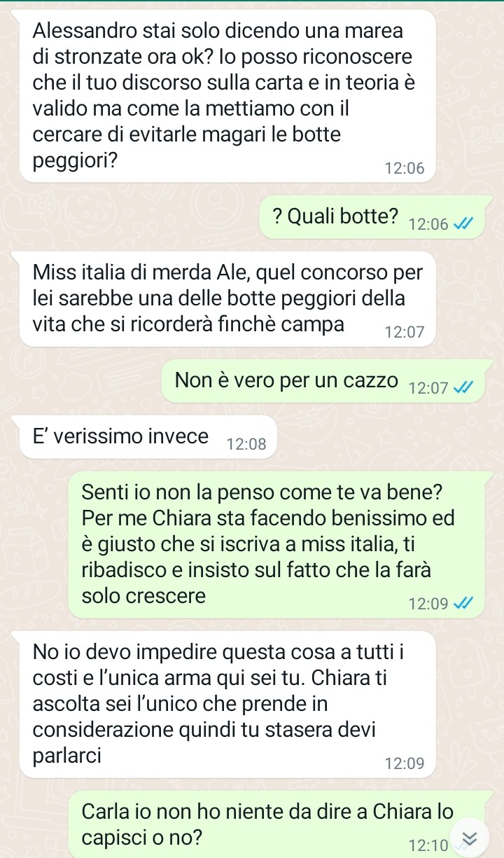Screen dimensions: 504x858
Task: Select the "Alessandro stai solo dicendo" message bubble
Action: [226, 96]
